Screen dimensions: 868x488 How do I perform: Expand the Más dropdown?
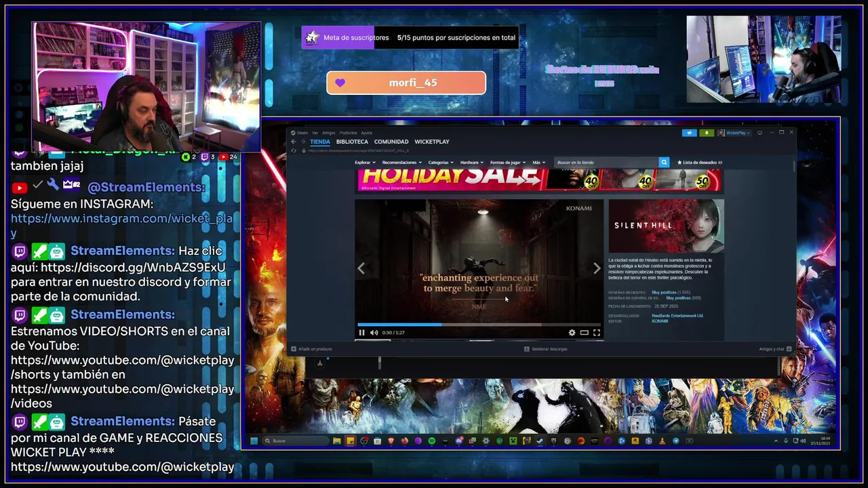point(538,163)
